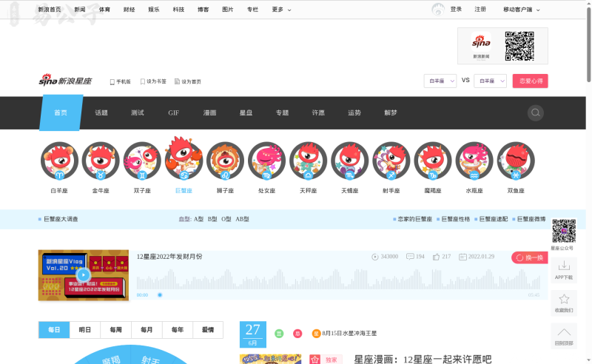Open the 恋家的巨蟹座 link
The height and width of the screenshot is (364, 592).
point(415,219)
